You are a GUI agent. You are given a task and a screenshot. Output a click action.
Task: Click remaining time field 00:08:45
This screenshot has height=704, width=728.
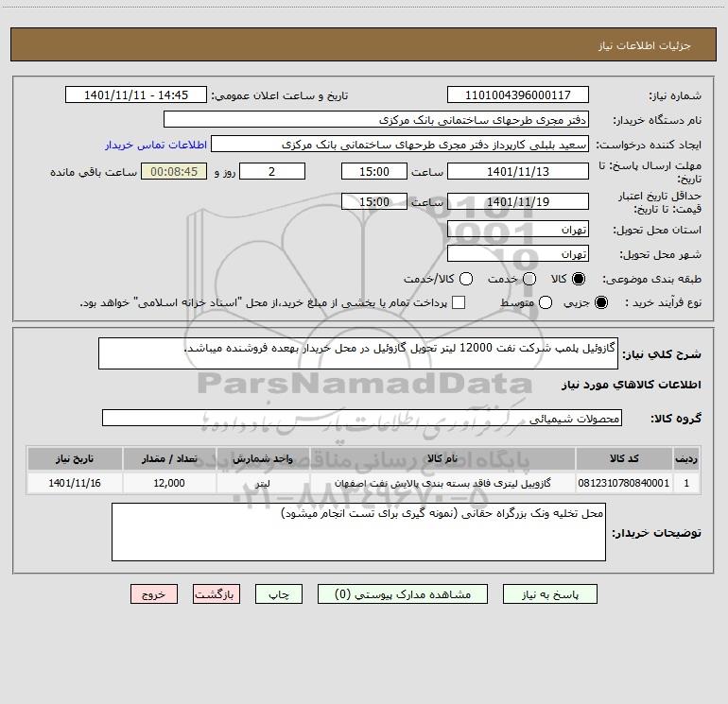pos(174,171)
